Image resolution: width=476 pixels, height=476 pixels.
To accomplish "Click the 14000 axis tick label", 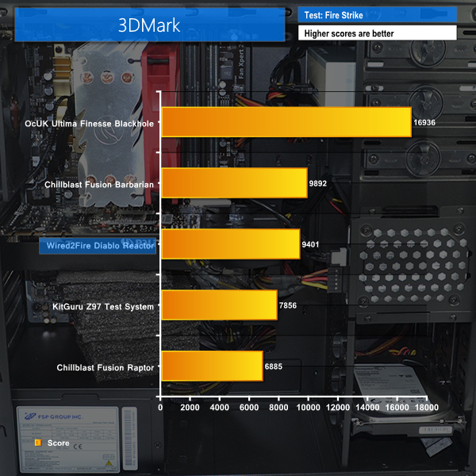I will click(x=367, y=408).
